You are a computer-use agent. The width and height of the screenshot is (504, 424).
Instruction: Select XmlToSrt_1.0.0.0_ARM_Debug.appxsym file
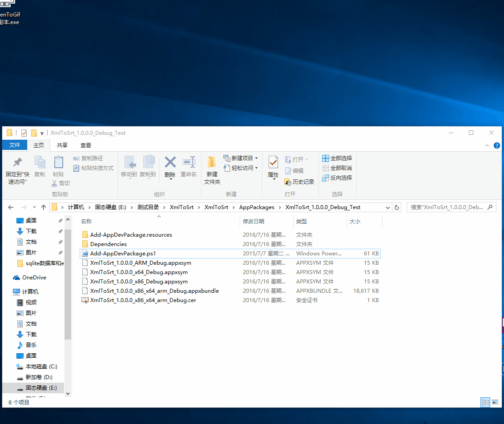click(x=230, y=263)
